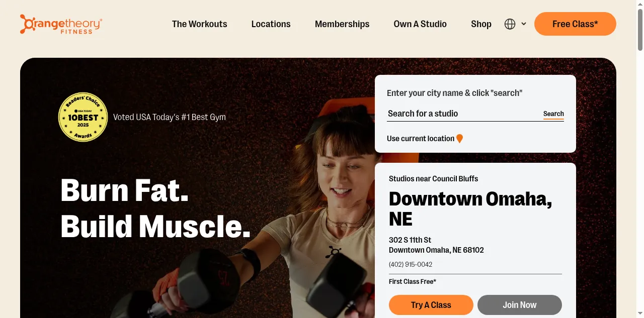Click the Try A Class button

click(431, 305)
